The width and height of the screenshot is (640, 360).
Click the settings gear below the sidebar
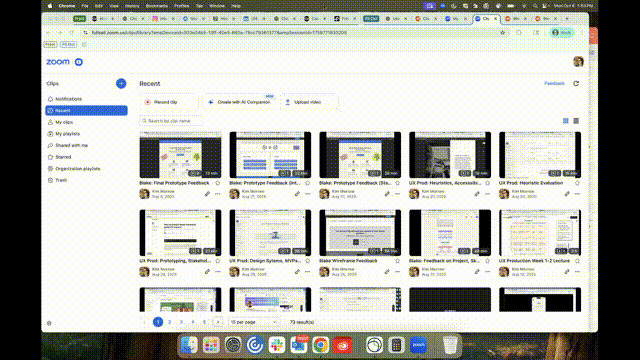tap(49, 323)
